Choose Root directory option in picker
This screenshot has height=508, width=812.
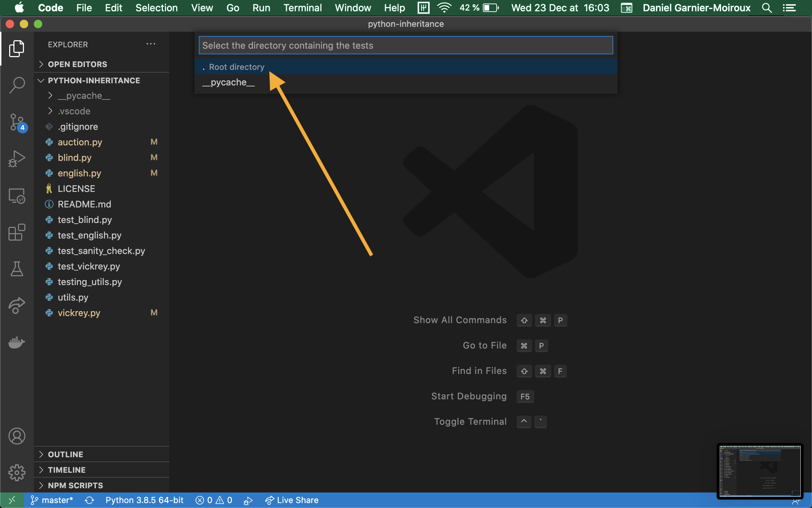[x=236, y=67]
